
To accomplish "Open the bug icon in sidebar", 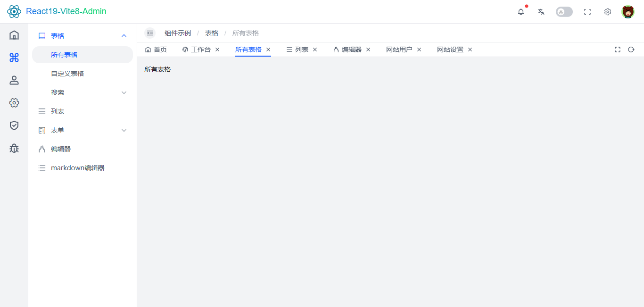I will [14, 148].
